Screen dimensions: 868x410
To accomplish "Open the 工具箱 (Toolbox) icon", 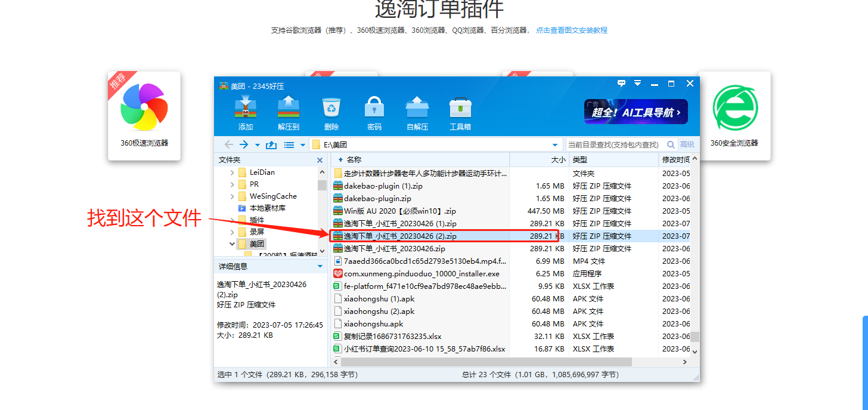I will point(460,109).
